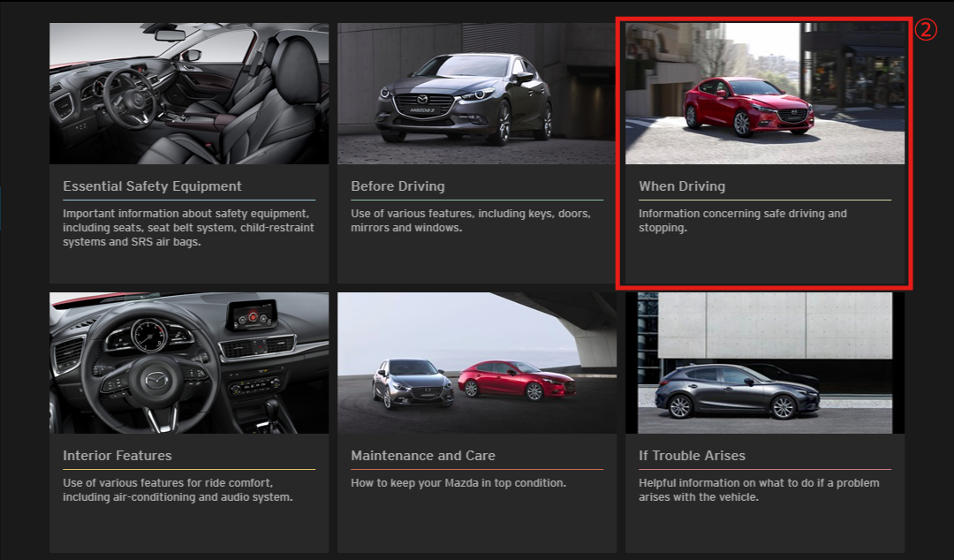Select the red car When Driving photo
Viewport: 954px width, 560px height.
click(x=765, y=94)
